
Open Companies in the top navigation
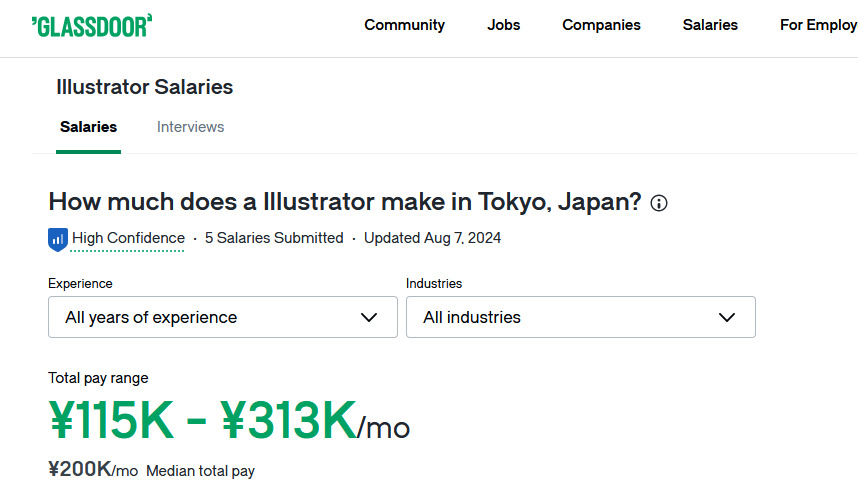coord(601,25)
